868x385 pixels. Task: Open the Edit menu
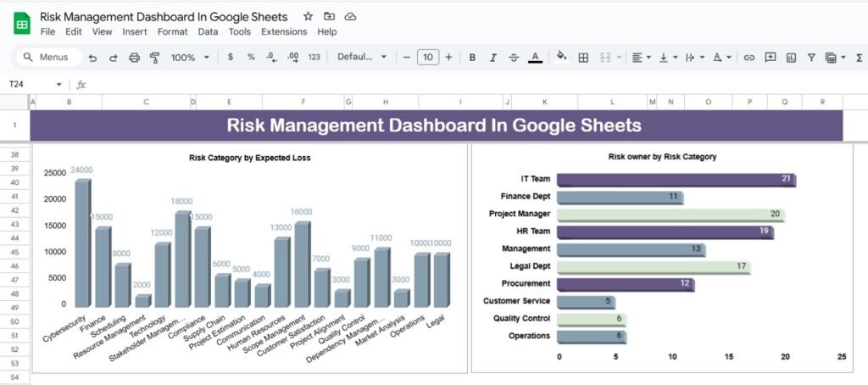[x=74, y=31]
